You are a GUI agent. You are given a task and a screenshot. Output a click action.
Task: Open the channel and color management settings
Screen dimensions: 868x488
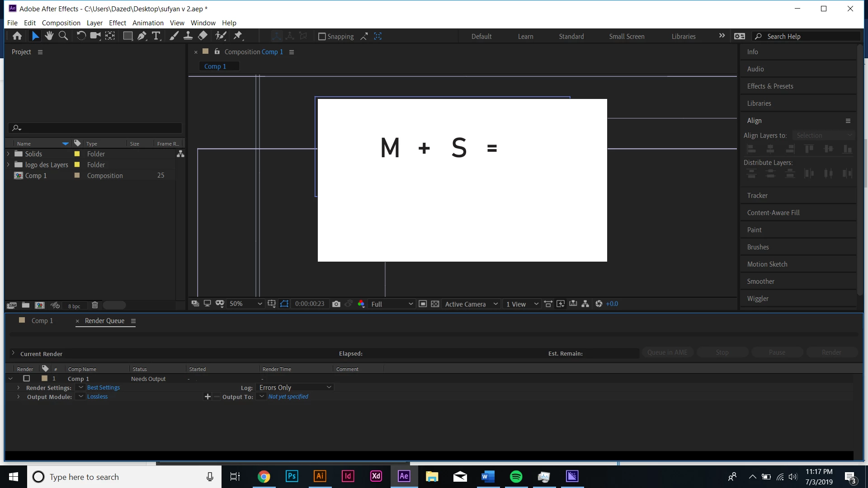361,304
